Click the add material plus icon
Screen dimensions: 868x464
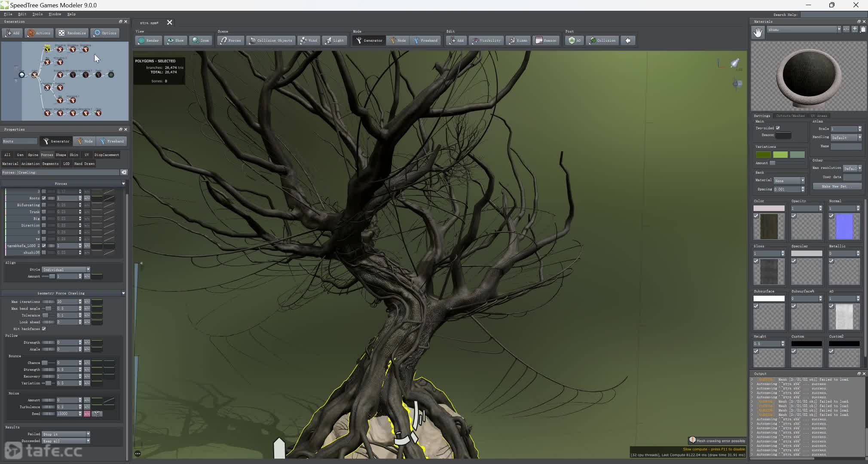click(855, 29)
